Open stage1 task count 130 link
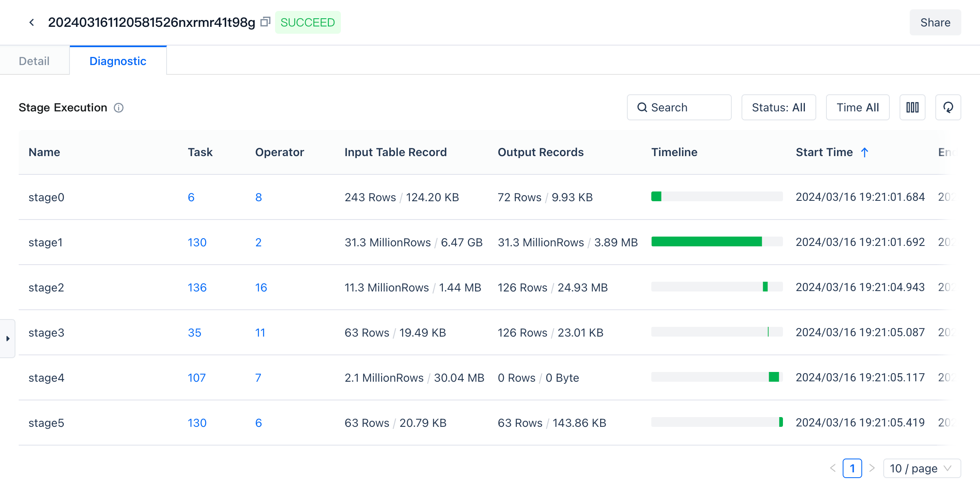 [197, 242]
